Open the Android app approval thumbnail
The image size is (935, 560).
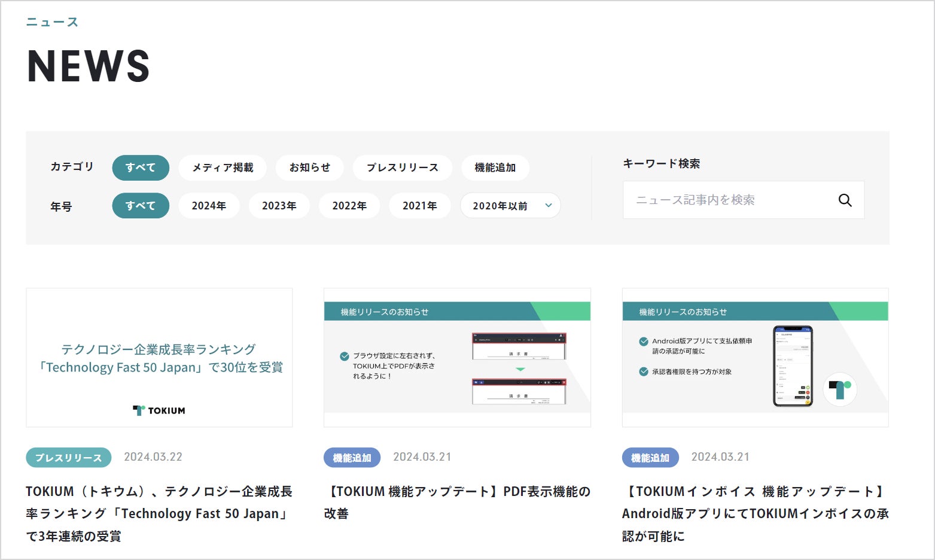coord(756,358)
